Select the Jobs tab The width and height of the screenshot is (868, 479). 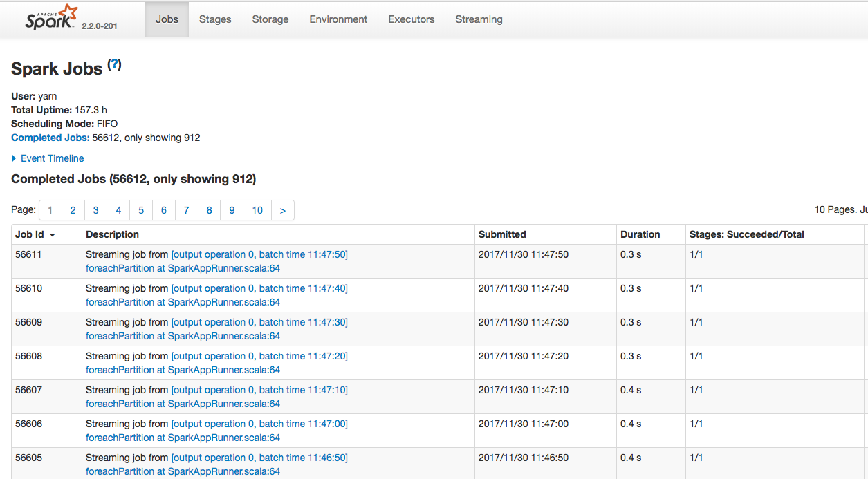(167, 19)
